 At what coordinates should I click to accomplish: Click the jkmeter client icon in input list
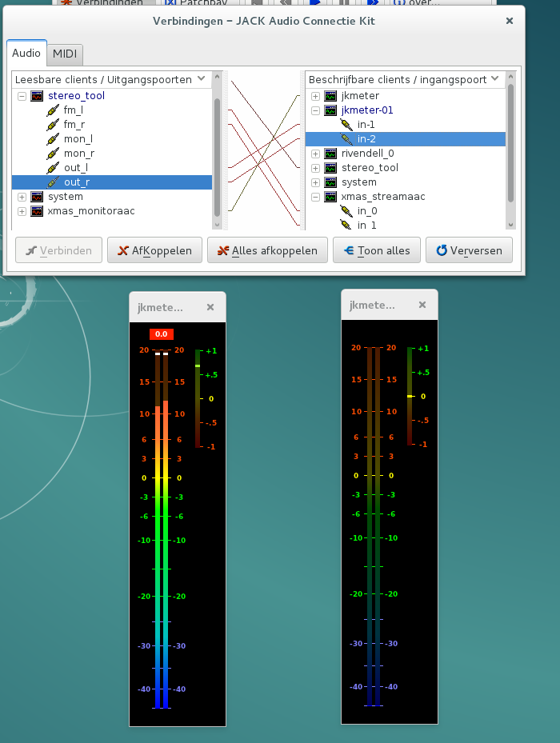330,96
